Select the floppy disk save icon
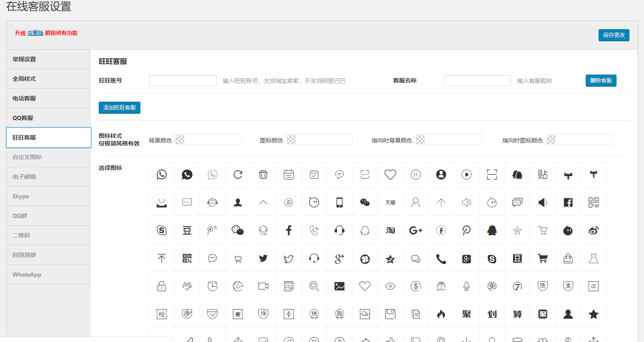The image size is (644, 342). tap(390, 314)
